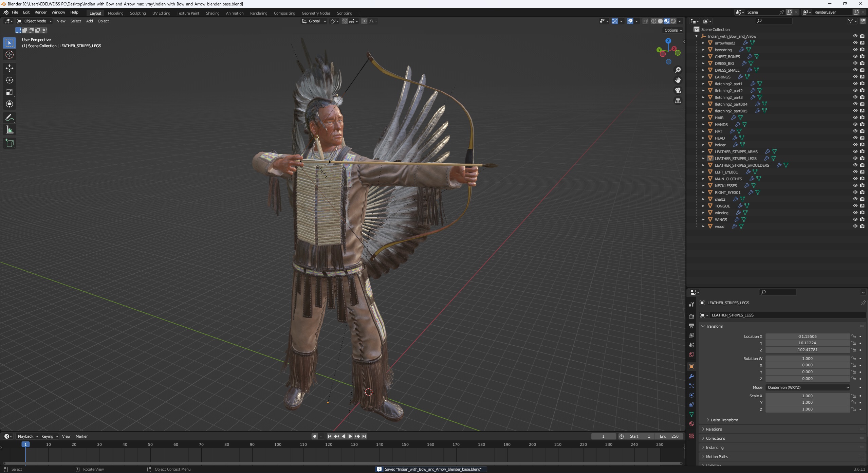Open the Object Mode dropdown
This screenshot has width=868, height=473.
pyautogui.click(x=35, y=21)
